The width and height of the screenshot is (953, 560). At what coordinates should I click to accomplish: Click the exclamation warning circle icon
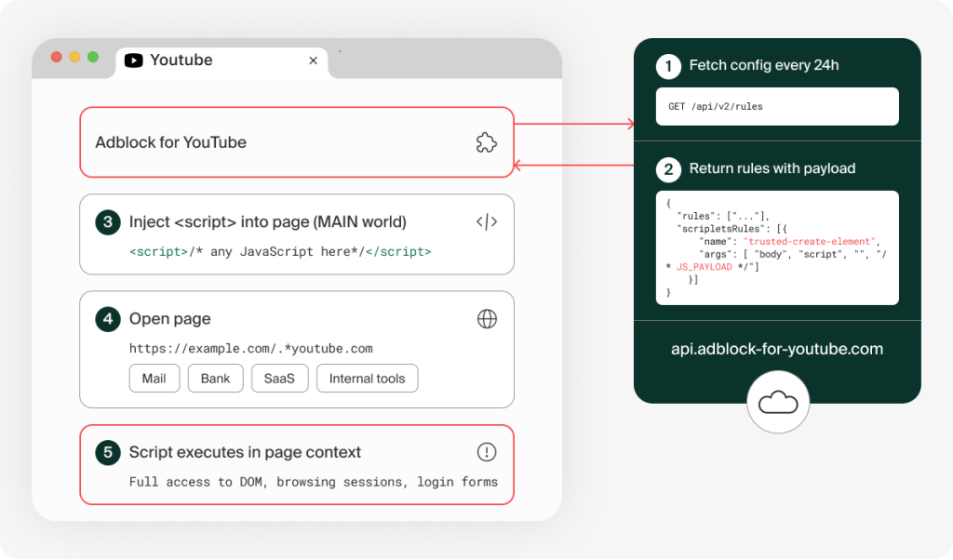coord(487,452)
